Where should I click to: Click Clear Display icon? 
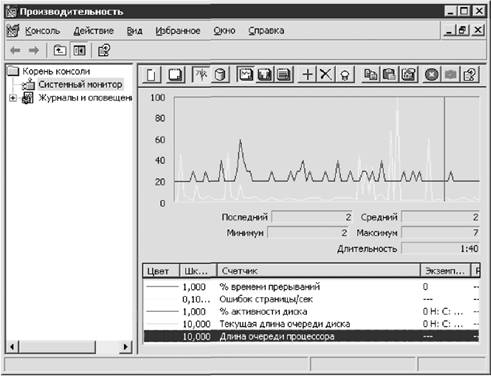coord(175,75)
